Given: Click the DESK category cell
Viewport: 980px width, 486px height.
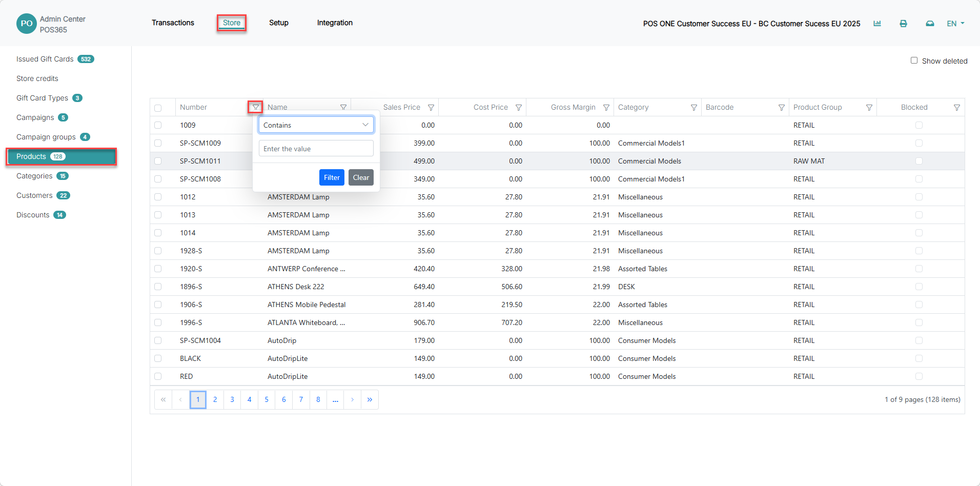Looking at the screenshot, I should point(626,287).
